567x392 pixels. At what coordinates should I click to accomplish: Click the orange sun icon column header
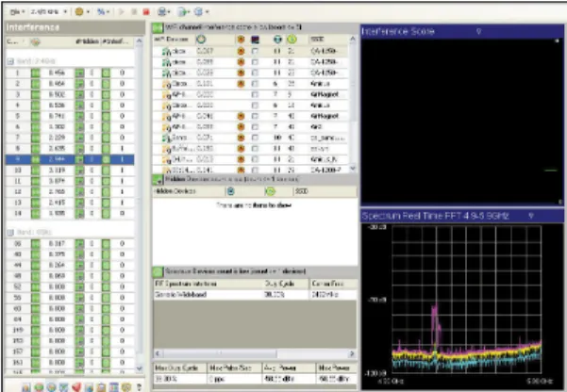click(x=241, y=40)
